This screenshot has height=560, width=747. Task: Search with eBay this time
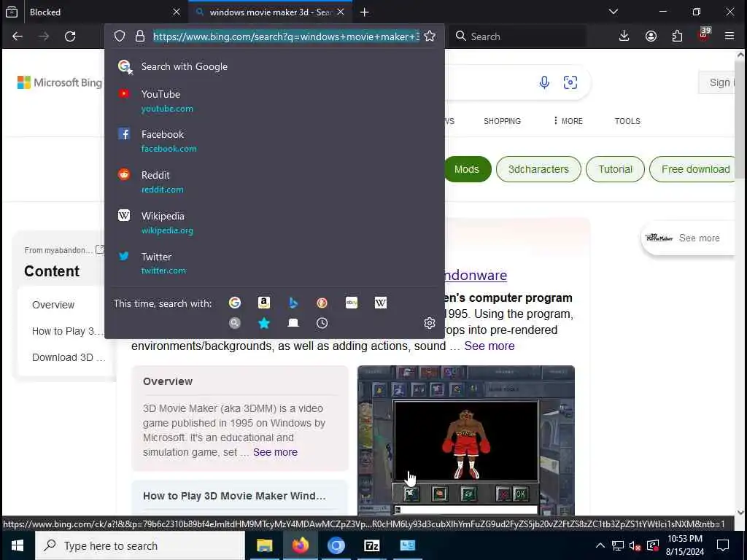[352, 303]
